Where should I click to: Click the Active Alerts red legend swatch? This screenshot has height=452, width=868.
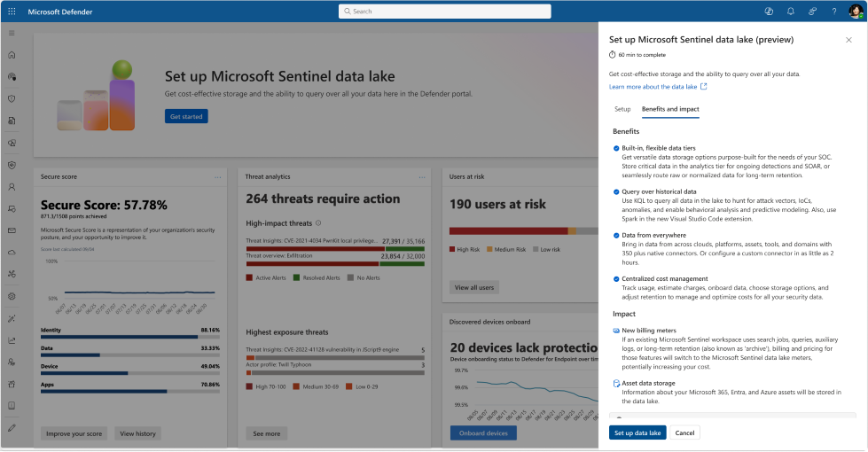click(250, 278)
